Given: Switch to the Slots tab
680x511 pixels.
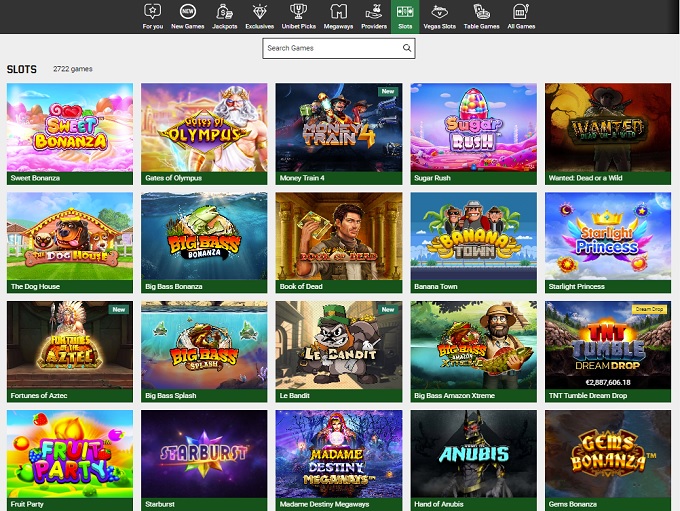Looking at the screenshot, I should point(404,16).
